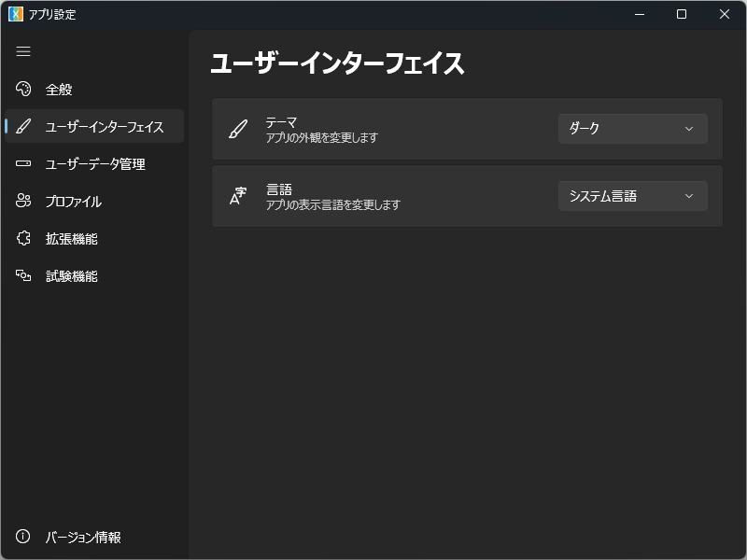The width and height of the screenshot is (747, 560).
Task: Click the 言語 setting title
Action: click(x=279, y=189)
